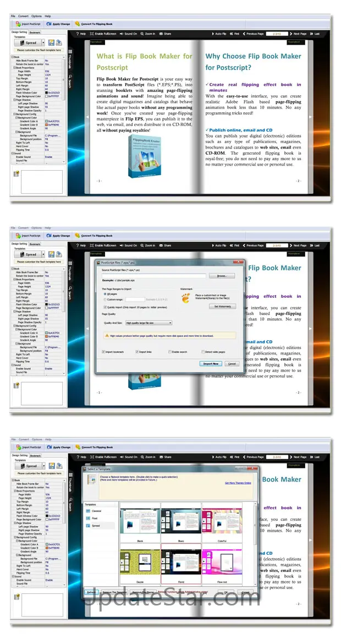Viewport: 341px width, 644px height.
Task: Toggle Import bookmark checkbox
Action: 103,352
